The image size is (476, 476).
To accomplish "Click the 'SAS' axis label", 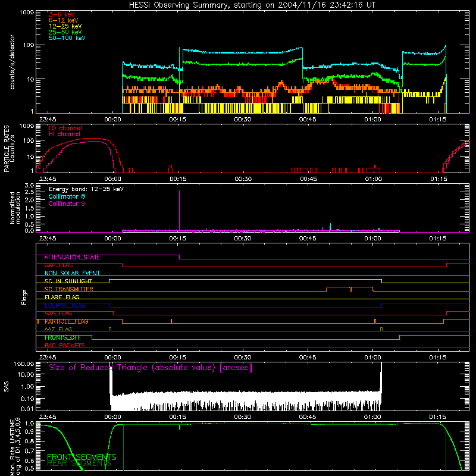I will (x=7, y=387).
